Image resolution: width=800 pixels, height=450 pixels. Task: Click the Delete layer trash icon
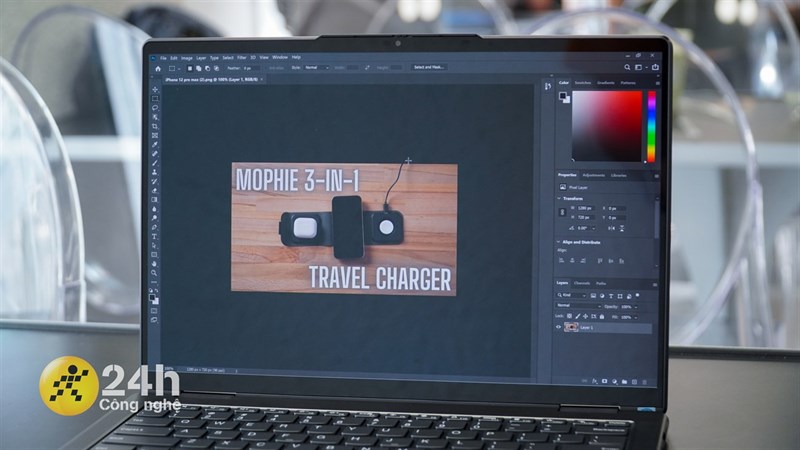pos(644,382)
